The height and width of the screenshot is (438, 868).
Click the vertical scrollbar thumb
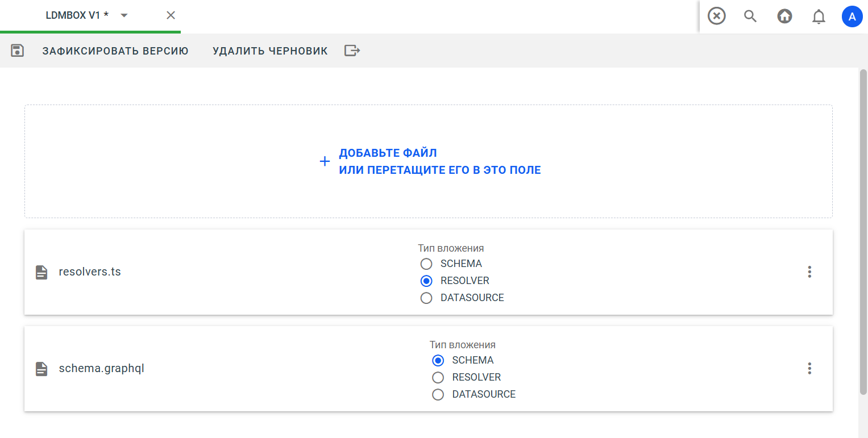863,232
